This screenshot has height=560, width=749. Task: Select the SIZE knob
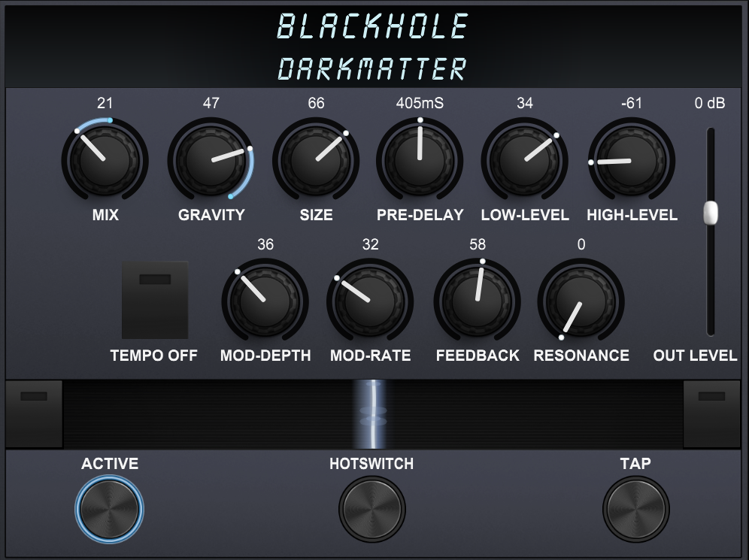click(x=316, y=160)
